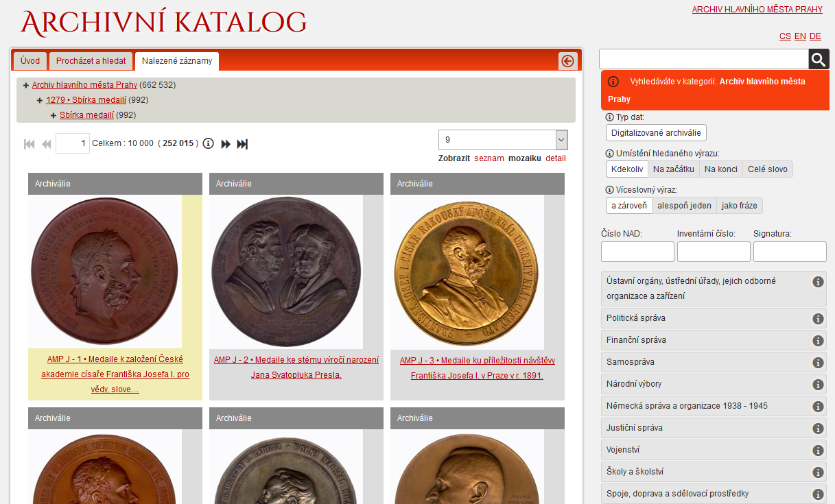Image resolution: width=835 pixels, height=504 pixels.
Task: Click the Archivní katalog logo
Action: (163, 23)
